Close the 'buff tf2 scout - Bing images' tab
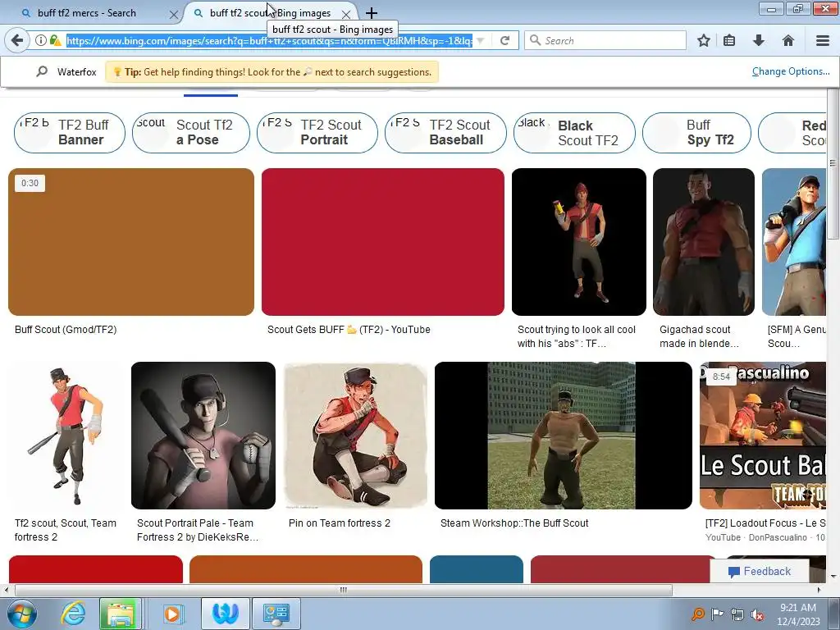 346,15
